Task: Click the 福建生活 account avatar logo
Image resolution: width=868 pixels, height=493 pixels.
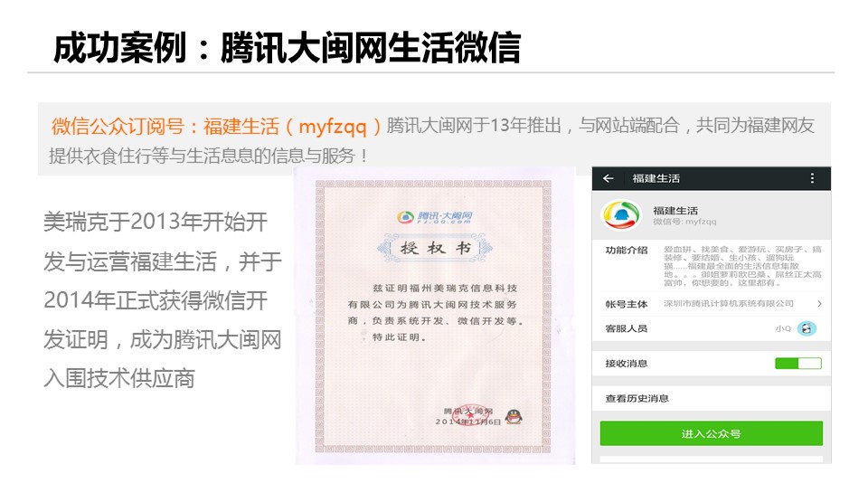Action: pos(621,215)
